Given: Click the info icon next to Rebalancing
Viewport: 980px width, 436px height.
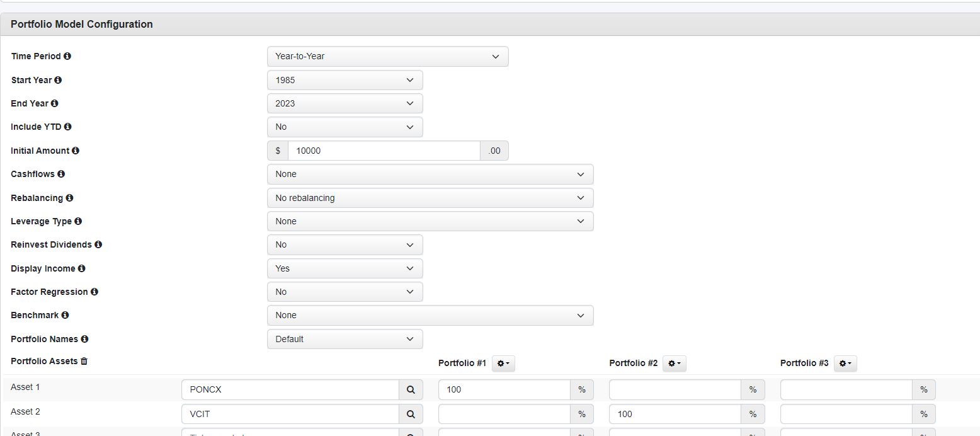Looking at the screenshot, I should (x=69, y=198).
